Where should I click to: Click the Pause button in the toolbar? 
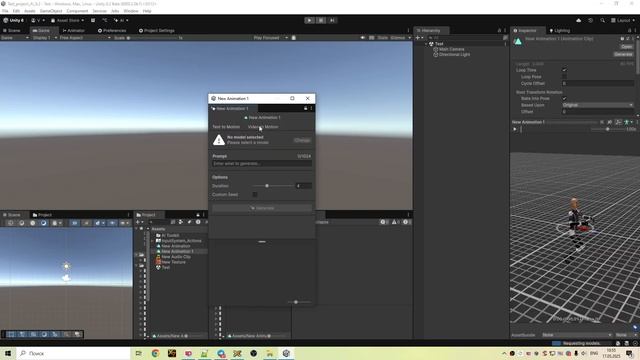(x=321, y=20)
